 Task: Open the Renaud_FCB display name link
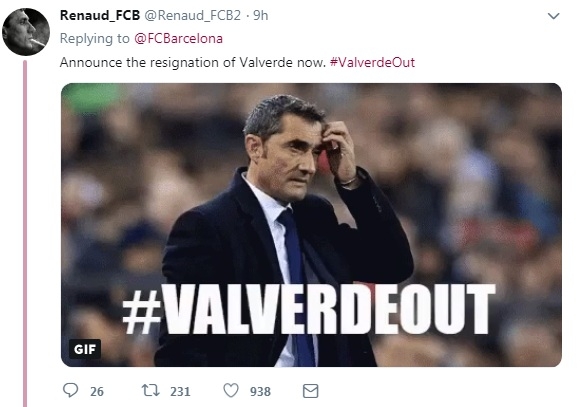point(100,15)
